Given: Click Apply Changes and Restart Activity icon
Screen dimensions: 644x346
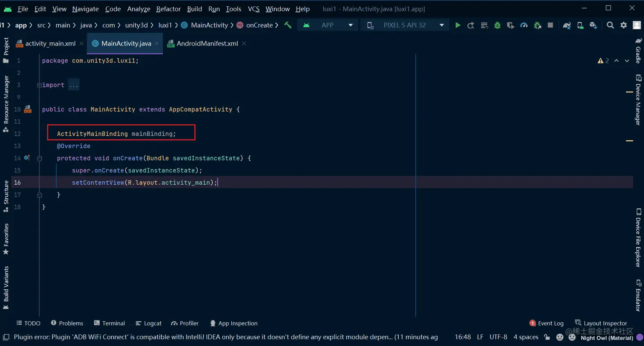Looking at the screenshot, I should coord(471,26).
